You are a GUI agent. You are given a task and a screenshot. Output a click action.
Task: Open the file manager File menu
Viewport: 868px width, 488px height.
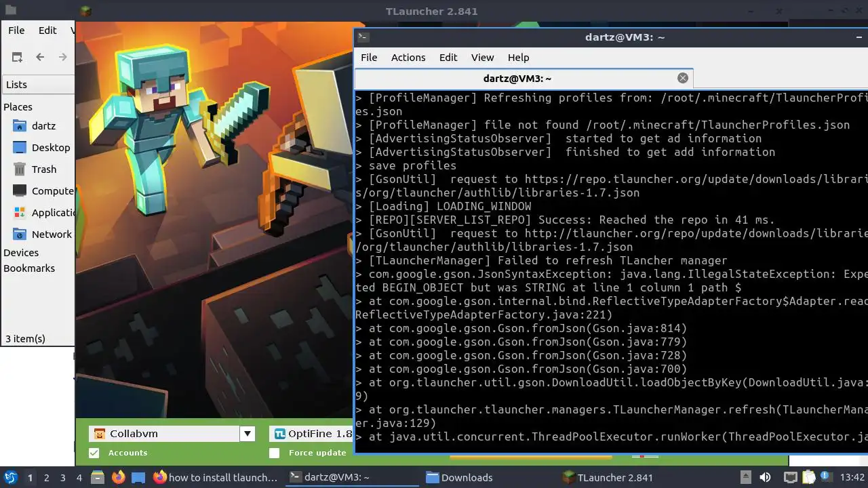pyautogui.click(x=16, y=30)
